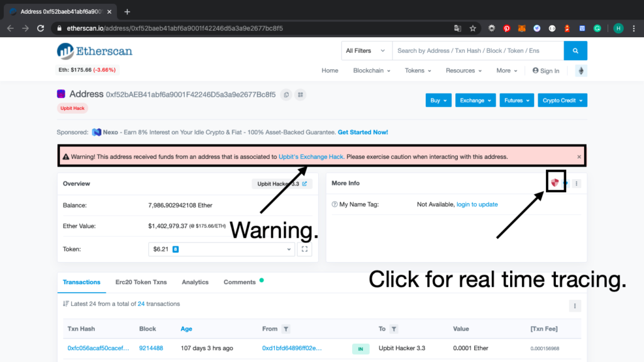This screenshot has height=362, width=644.
Task: Click the Upbit Hack red label tag
Action: pos(72,108)
